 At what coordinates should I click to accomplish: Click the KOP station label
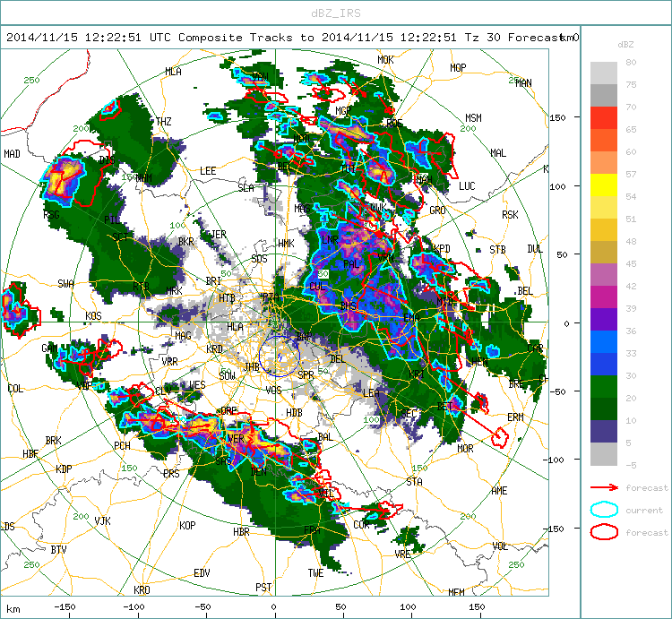187,526
